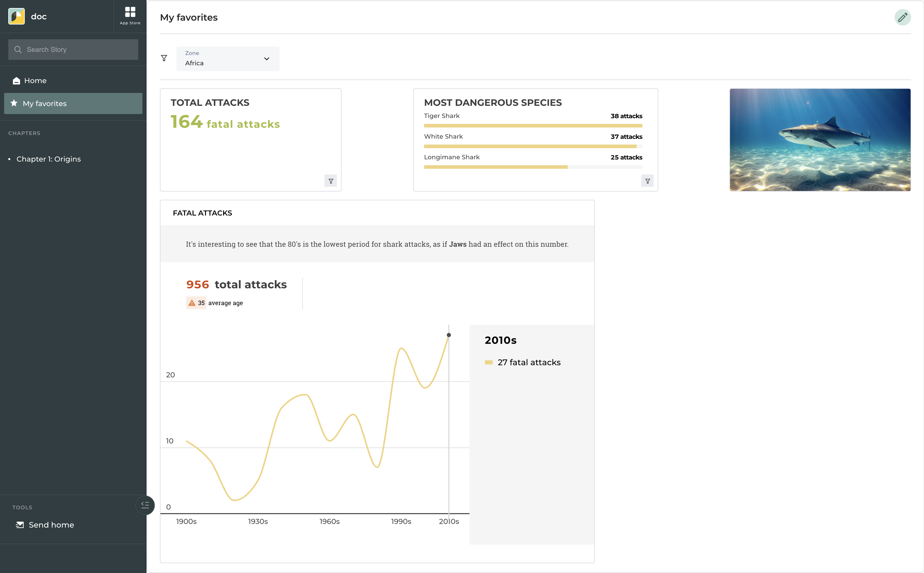This screenshot has width=924, height=573.
Task: Click filter icon on Total Attacks card
Action: pos(331,181)
